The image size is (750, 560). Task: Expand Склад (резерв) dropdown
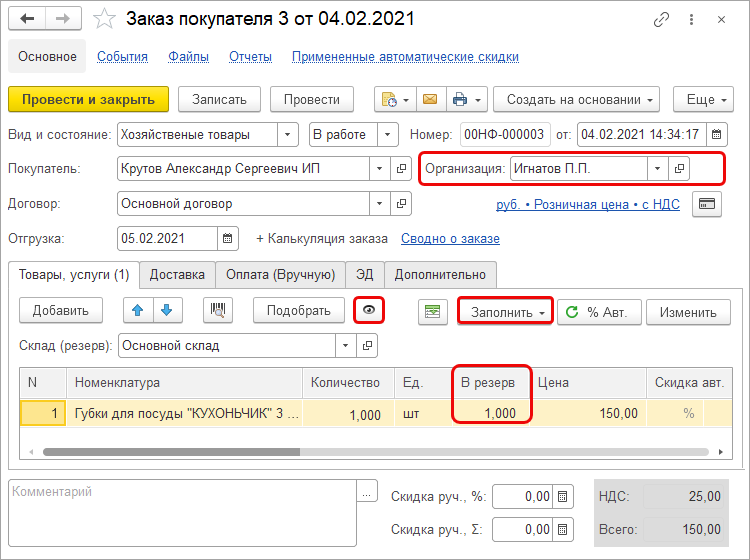pyautogui.click(x=345, y=345)
